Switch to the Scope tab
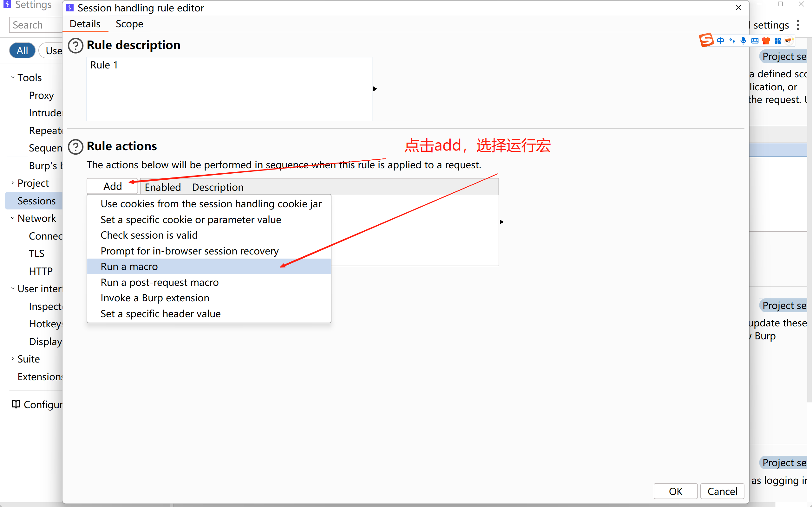The height and width of the screenshot is (507, 812). 129,24
